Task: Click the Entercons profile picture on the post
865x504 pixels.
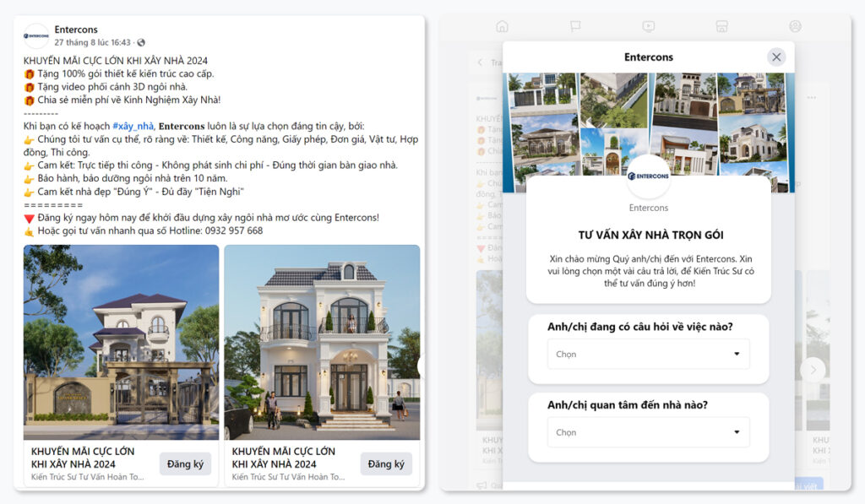Action: [36, 35]
